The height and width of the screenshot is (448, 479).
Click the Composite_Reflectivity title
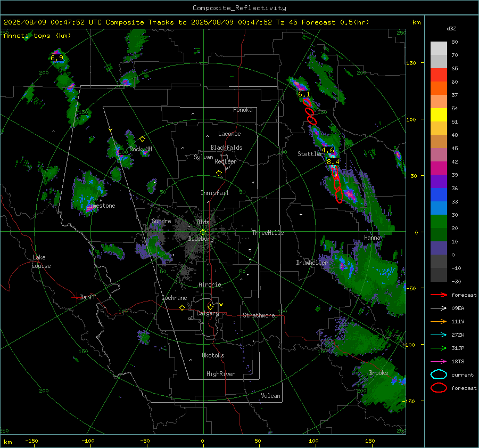pos(240,8)
